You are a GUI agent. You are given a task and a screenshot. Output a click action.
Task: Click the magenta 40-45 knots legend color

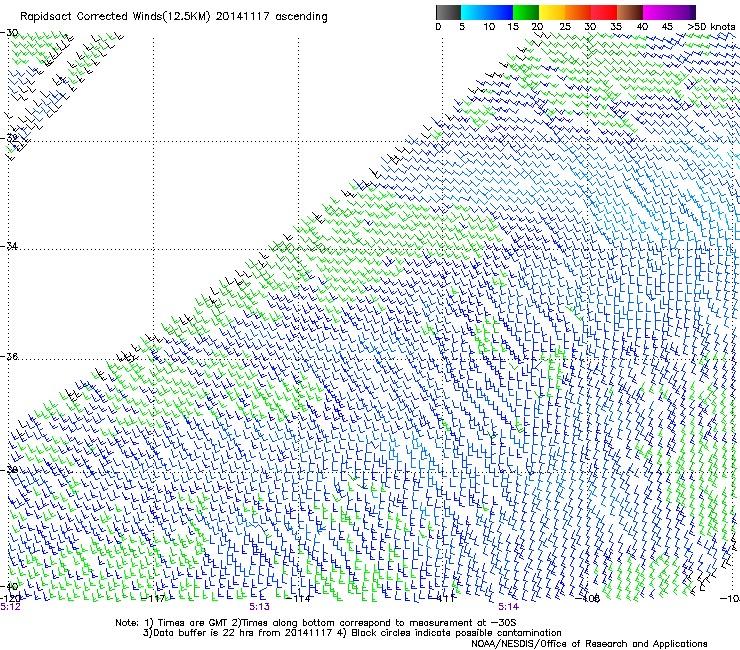[656, 12]
